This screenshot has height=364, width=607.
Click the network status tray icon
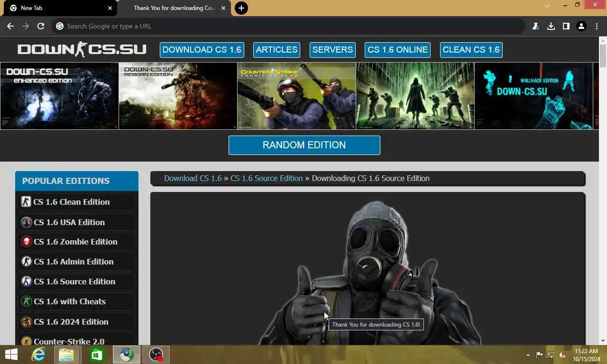click(x=551, y=355)
